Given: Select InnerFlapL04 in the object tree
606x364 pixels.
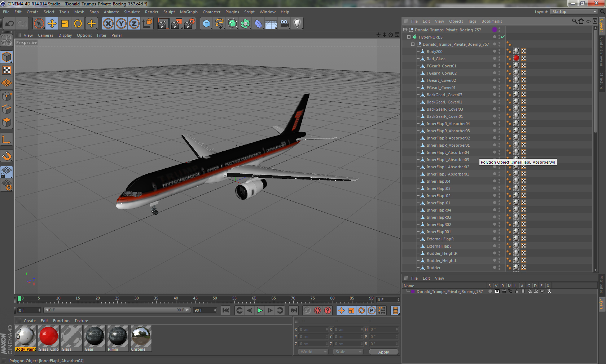Looking at the screenshot, I should tap(438, 181).
